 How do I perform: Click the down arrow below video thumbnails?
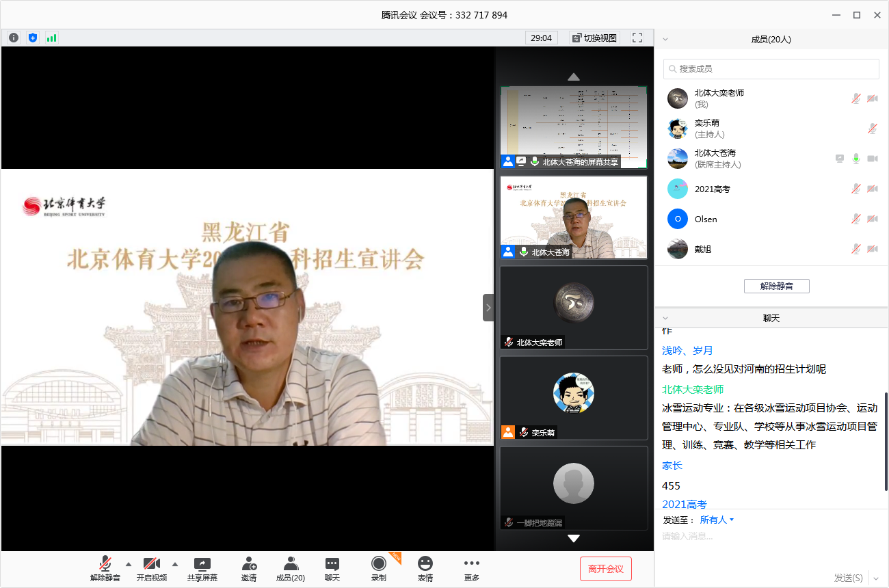click(x=573, y=538)
